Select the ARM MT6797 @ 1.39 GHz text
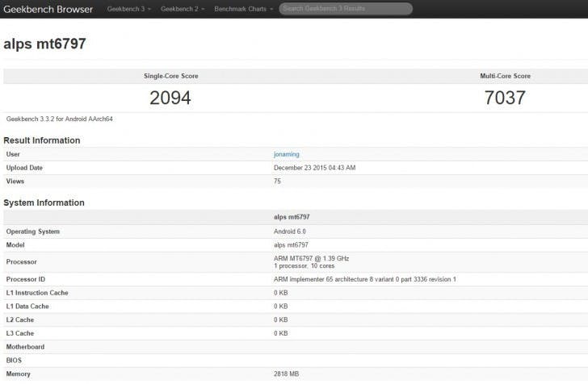 [311, 258]
